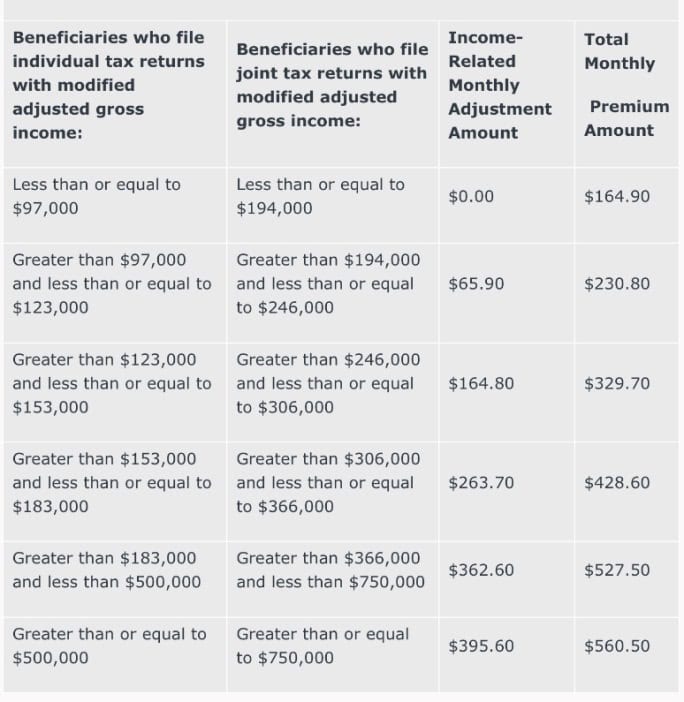Select the individual tax returns column header

(x=108, y=85)
